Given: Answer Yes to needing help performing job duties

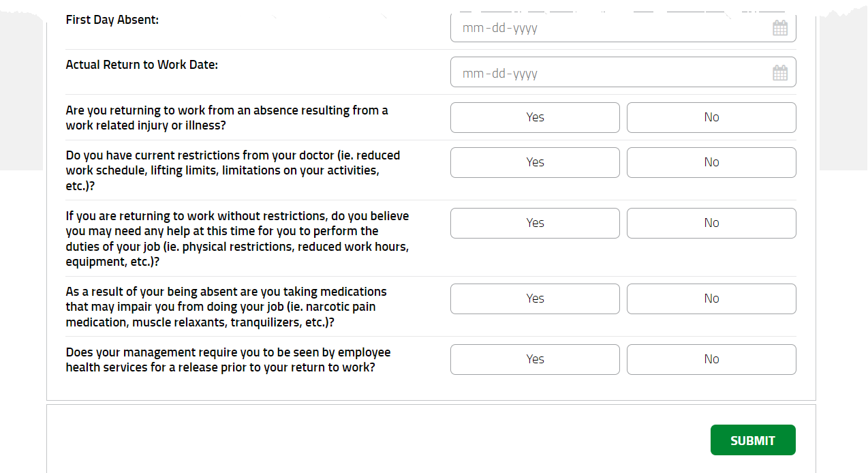Looking at the screenshot, I should tap(535, 223).
